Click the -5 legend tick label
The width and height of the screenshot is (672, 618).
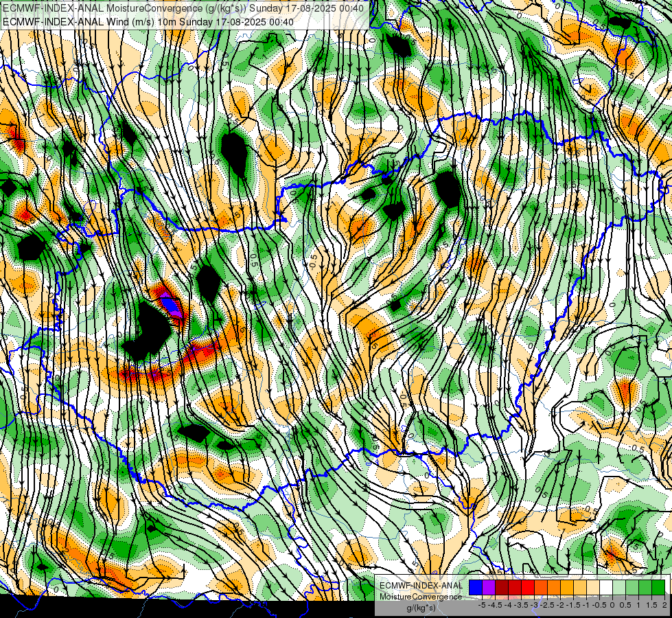482,605
